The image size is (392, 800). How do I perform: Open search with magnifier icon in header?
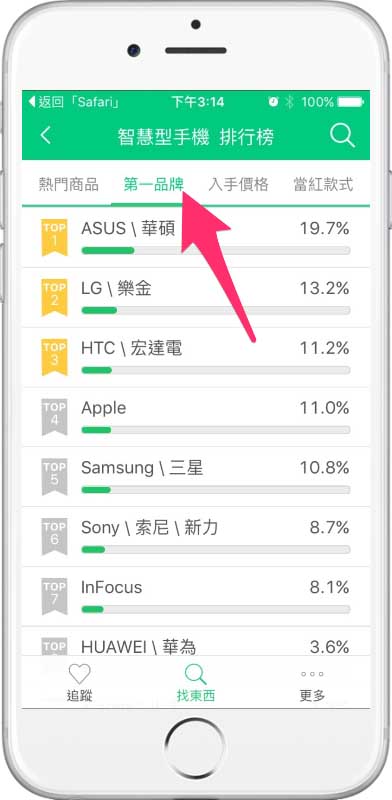(x=342, y=136)
